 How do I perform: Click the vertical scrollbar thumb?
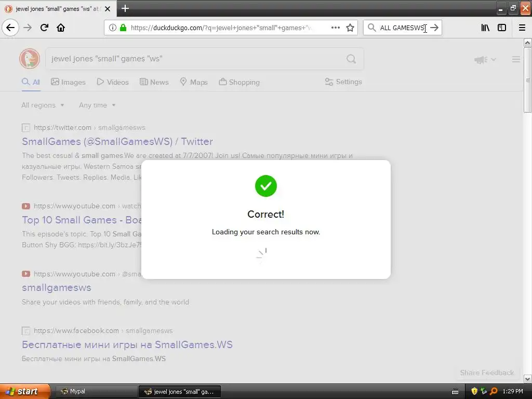527,79
